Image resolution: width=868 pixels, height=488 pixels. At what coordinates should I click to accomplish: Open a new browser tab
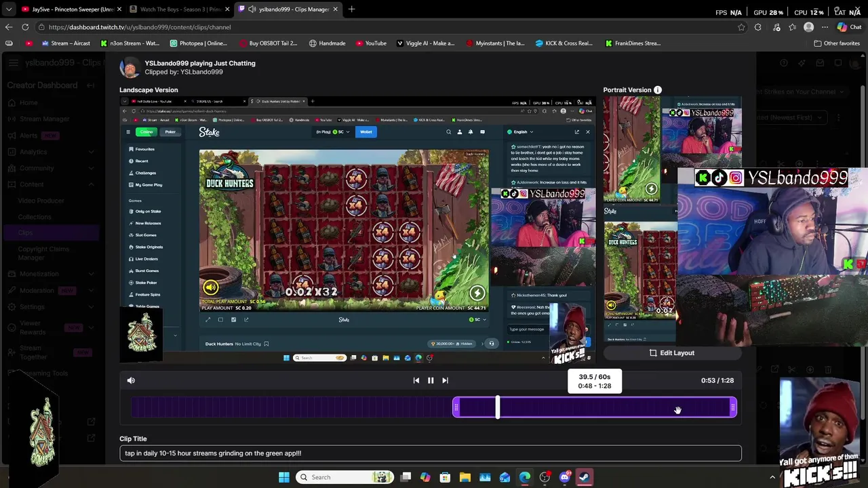pyautogui.click(x=351, y=9)
